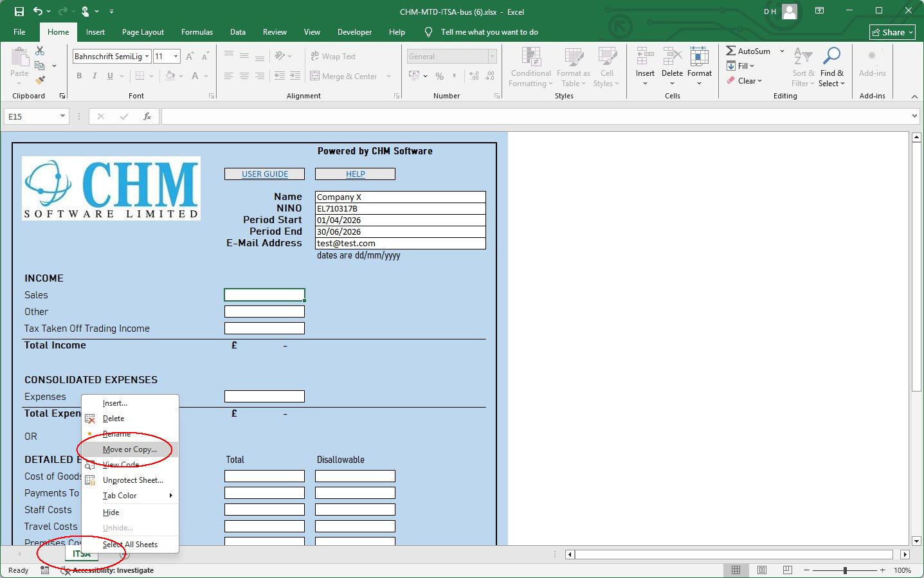Click Insert Function fx icon

point(147,116)
